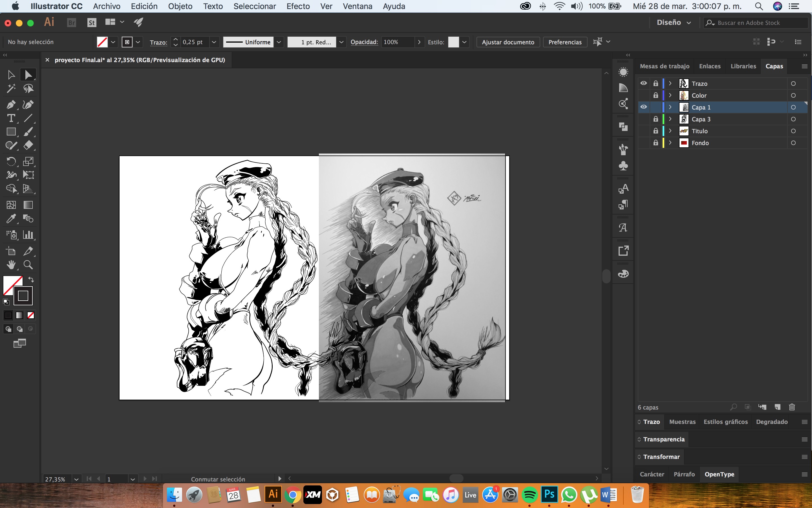Unlock the Color layer
812x508 pixels.
[656, 95]
